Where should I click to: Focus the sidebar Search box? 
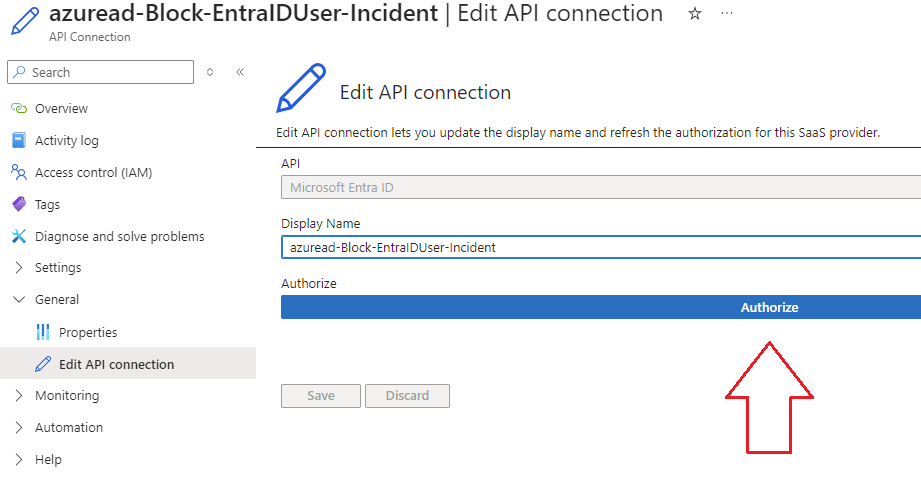pos(108,72)
